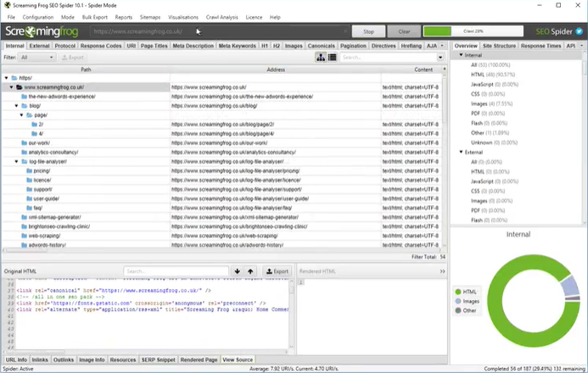Collapse the Internal section in Overview

click(x=461, y=55)
